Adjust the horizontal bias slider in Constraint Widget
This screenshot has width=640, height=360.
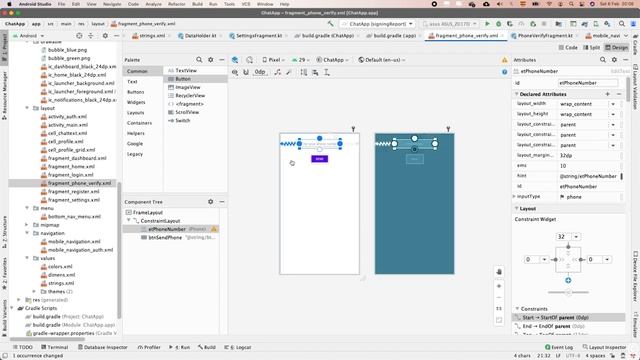568,292
